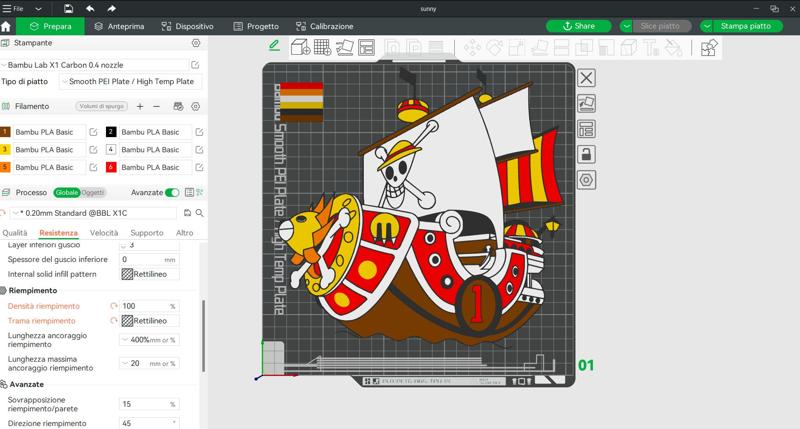Switch to the Anteprima tab
This screenshot has width=800, height=429.
(119, 26)
